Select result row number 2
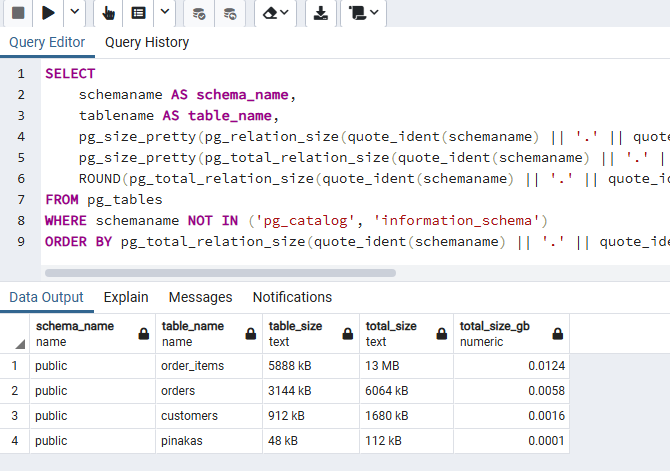Screen dimensions: 670x471 tap(15, 391)
